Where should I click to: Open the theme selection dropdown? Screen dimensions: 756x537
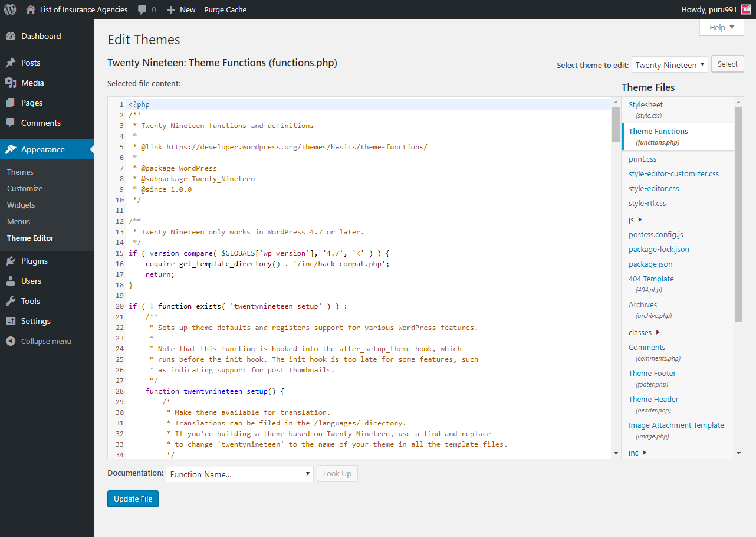(669, 65)
